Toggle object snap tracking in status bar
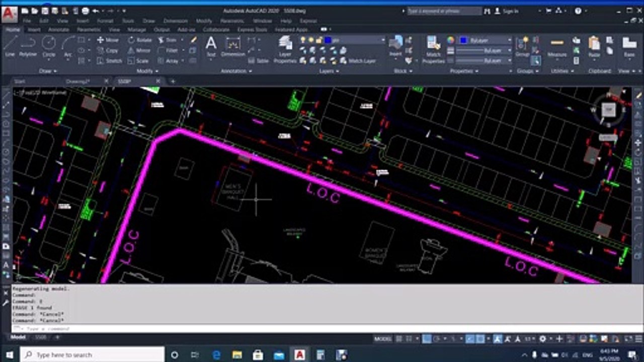Screen dimensions: 644x362 tap(469, 339)
